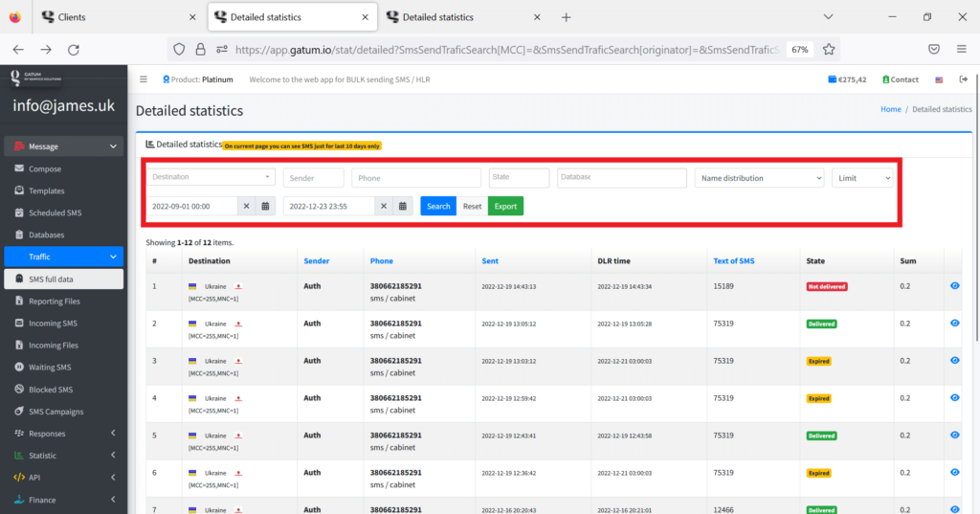
Task: Reload page with browser refresh icon
Action: [x=73, y=50]
